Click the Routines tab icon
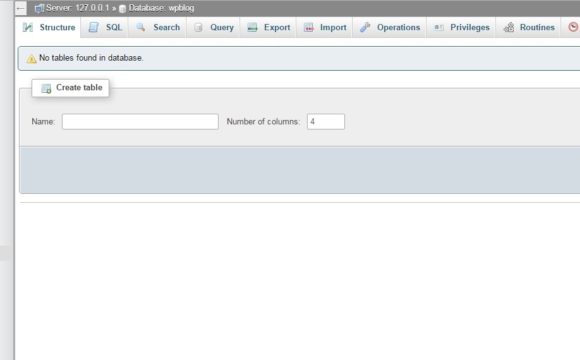 [x=509, y=27]
